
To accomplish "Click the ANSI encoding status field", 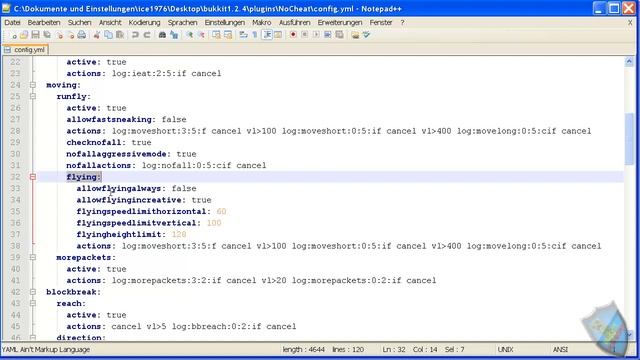I will point(560,350).
